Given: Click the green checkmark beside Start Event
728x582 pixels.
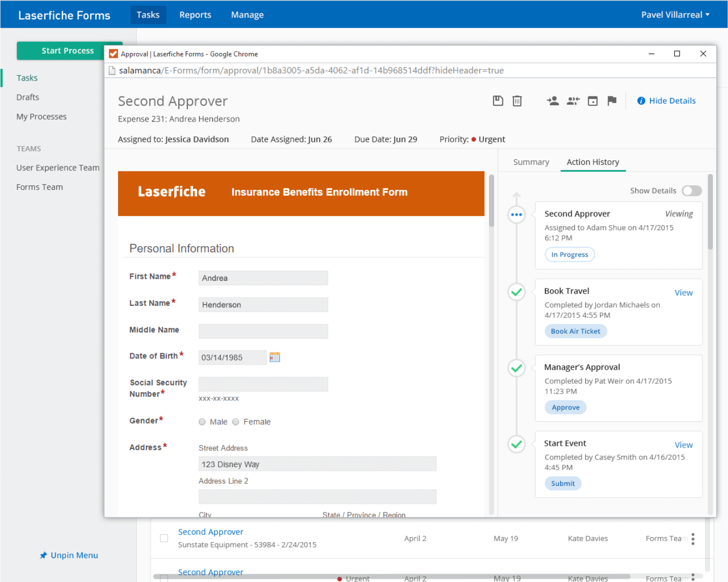Looking at the screenshot, I should click(x=517, y=444).
